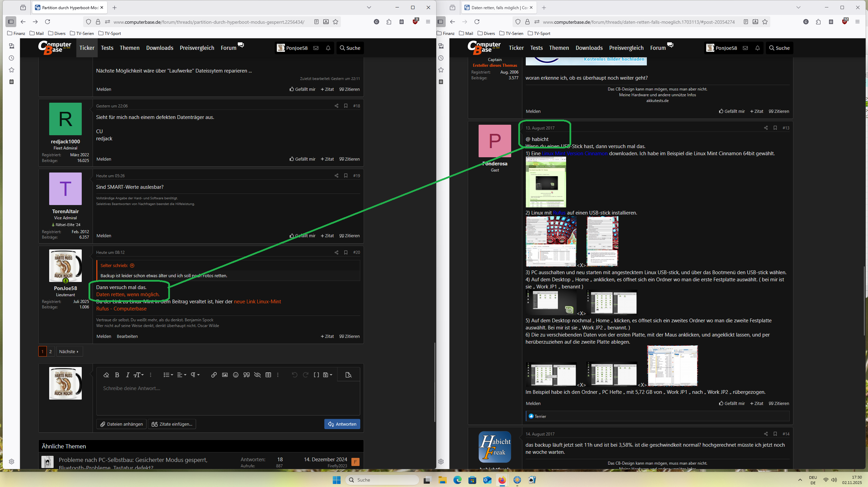Insert a spoiler with eye-slash icon

click(257, 375)
